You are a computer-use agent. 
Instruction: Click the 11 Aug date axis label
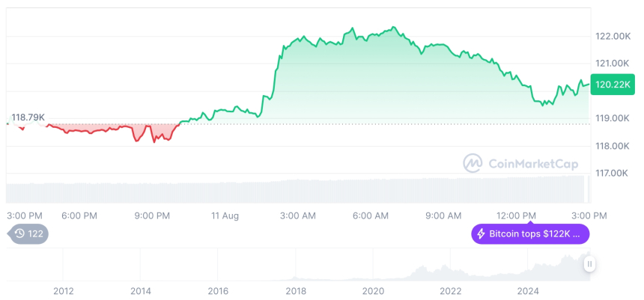point(225,215)
